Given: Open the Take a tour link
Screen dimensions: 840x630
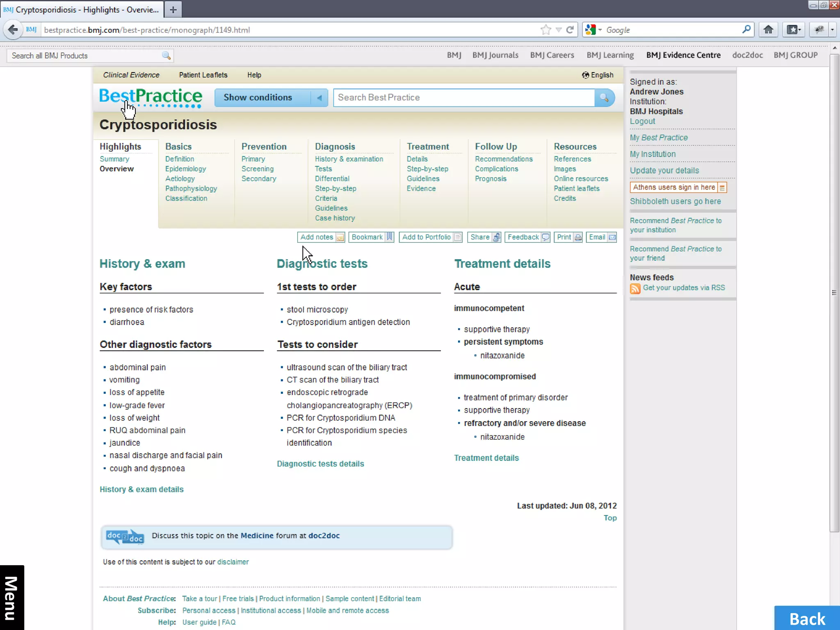Looking at the screenshot, I should coord(199,599).
